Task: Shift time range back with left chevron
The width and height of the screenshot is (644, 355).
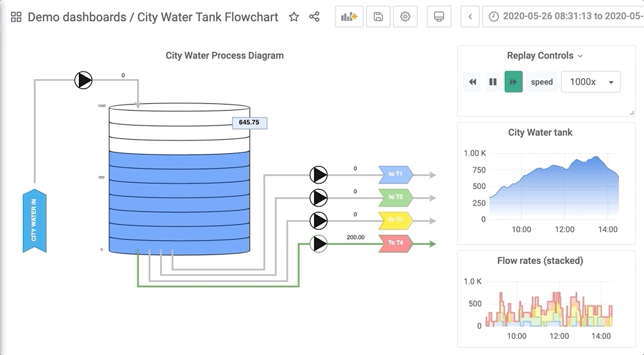Action: (x=471, y=17)
